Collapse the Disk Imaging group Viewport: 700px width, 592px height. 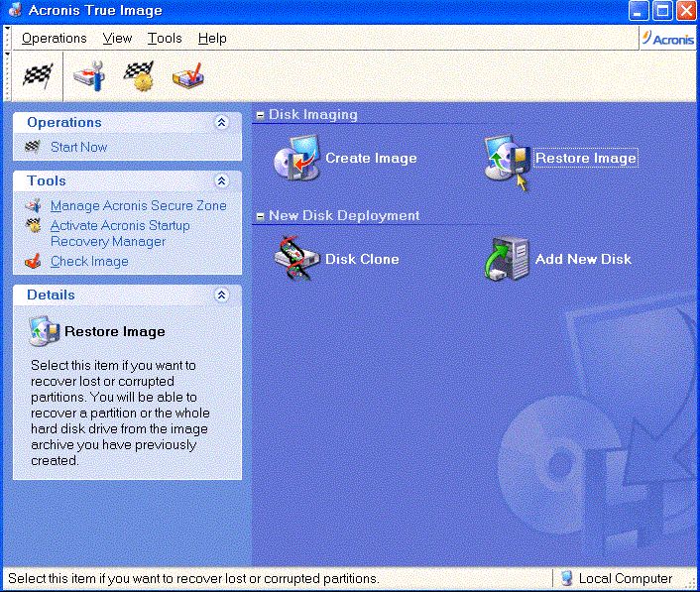[261, 115]
